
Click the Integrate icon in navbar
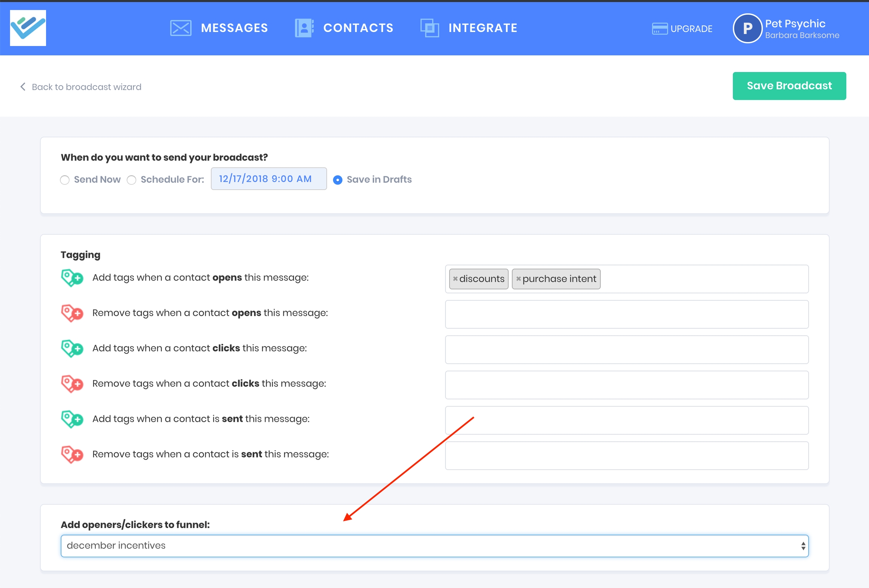(430, 28)
